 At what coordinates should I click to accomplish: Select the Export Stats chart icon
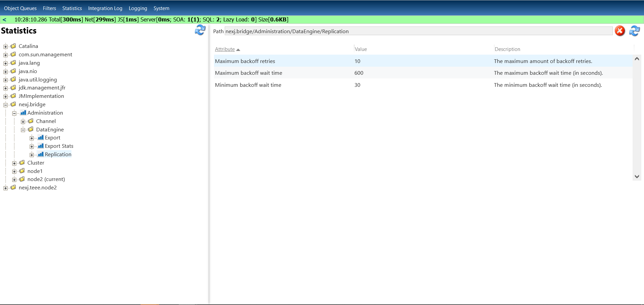point(40,146)
